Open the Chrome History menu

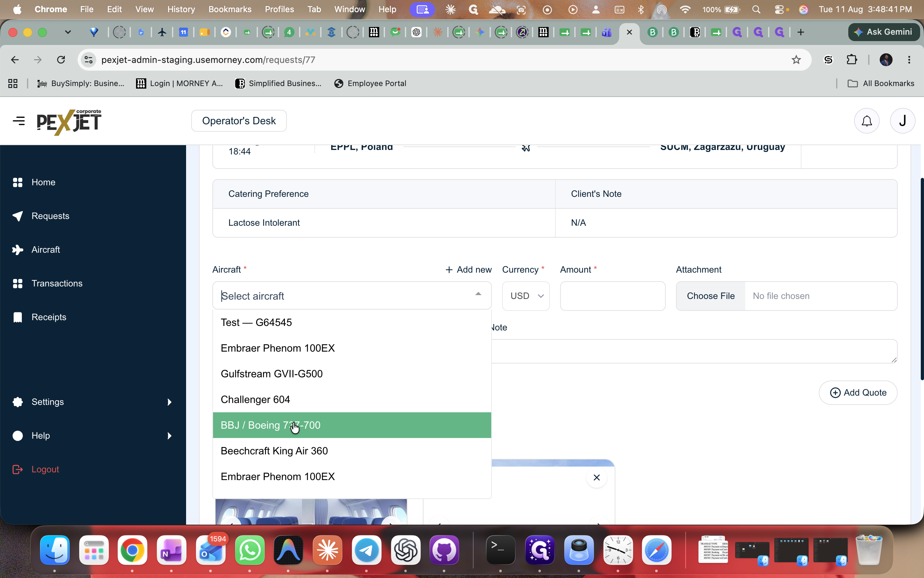[181, 9]
